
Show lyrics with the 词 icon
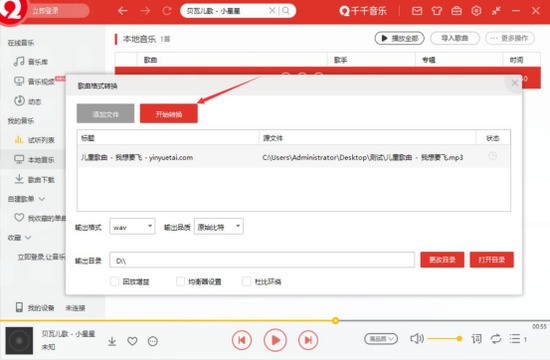476,339
